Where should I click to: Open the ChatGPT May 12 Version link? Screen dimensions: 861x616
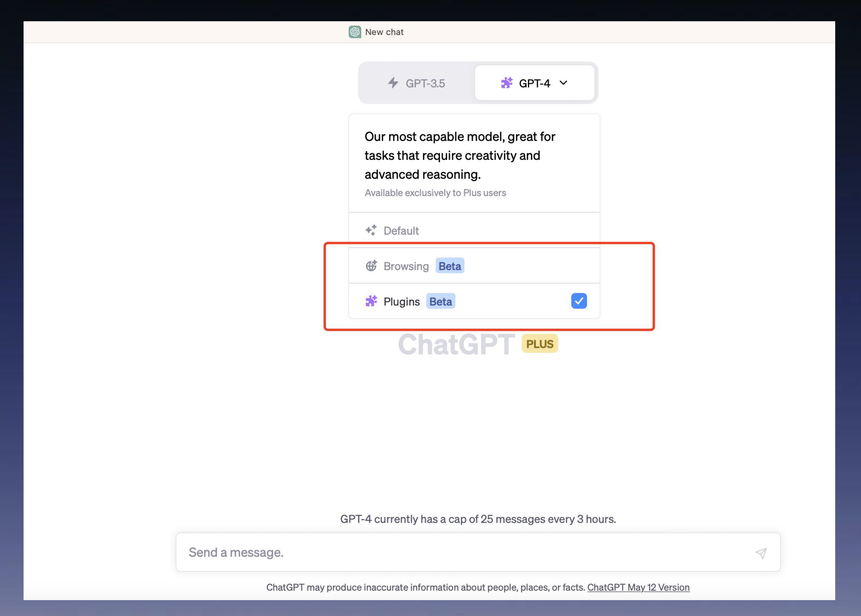pyautogui.click(x=638, y=587)
